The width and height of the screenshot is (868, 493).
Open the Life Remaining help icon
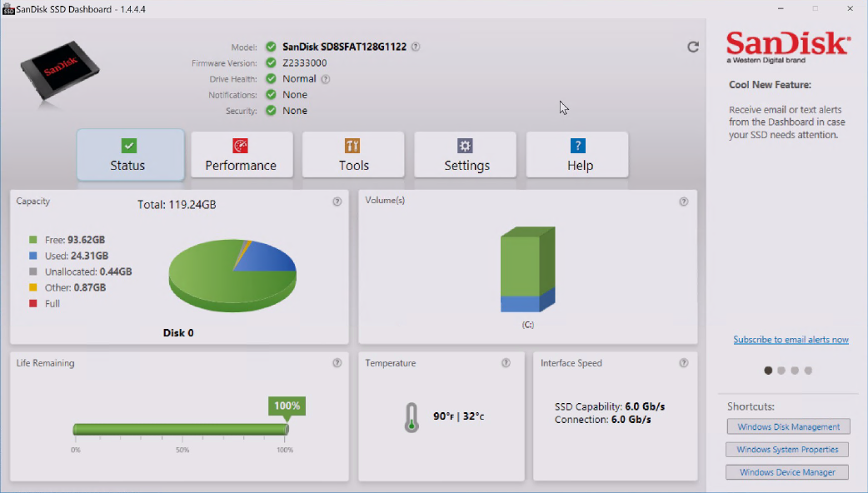pos(337,363)
